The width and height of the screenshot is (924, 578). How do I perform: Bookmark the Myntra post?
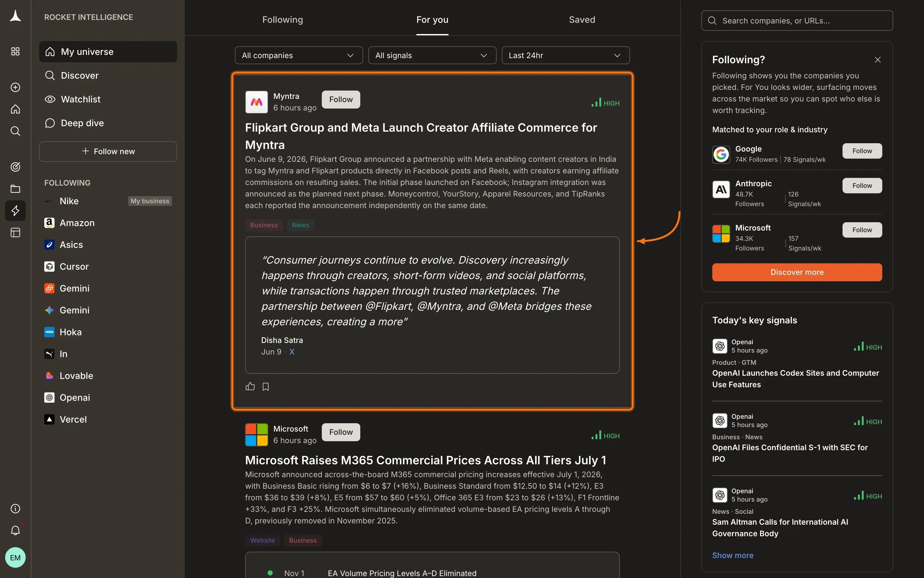[266, 387]
